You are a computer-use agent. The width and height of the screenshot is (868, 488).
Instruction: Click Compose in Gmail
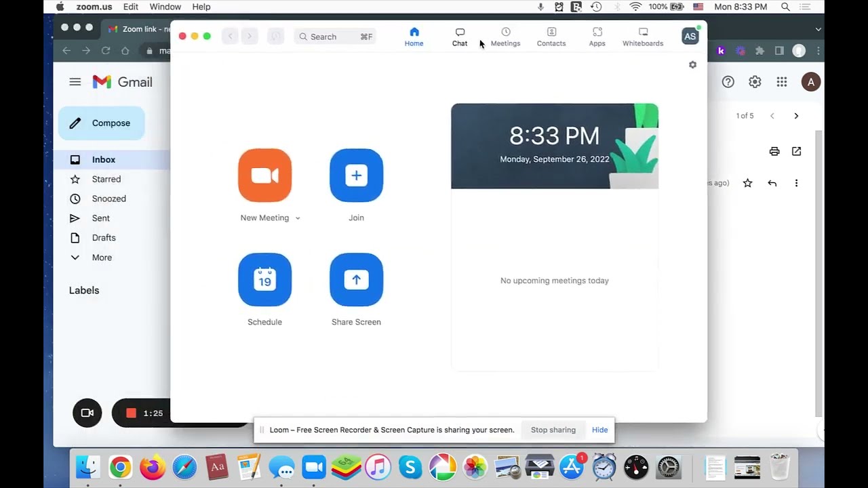101,123
